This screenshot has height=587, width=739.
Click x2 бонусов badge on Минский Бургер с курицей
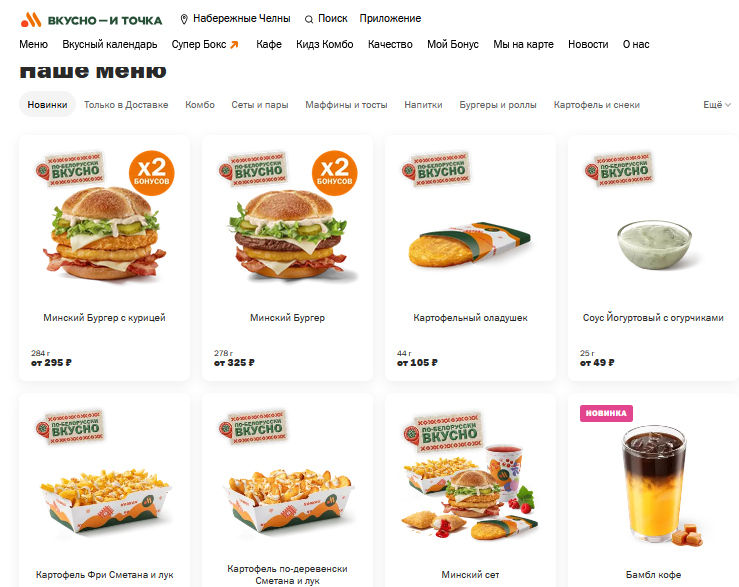pos(151,173)
